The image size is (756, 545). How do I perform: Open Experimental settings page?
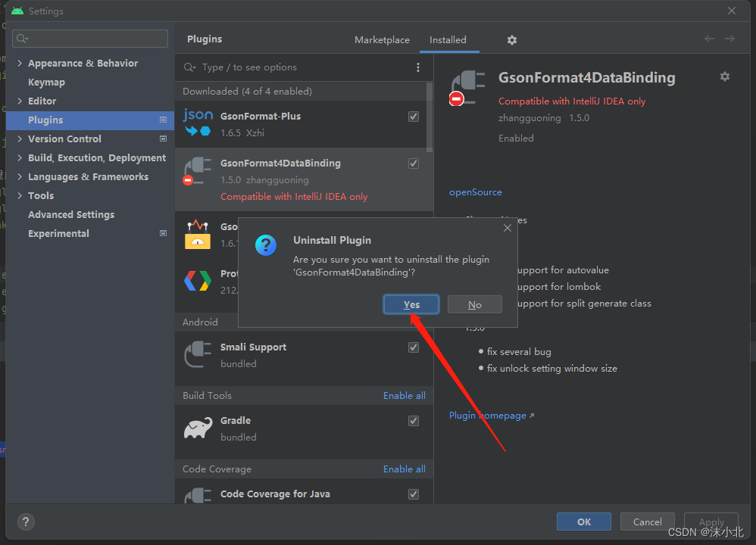(x=58, y=233)
